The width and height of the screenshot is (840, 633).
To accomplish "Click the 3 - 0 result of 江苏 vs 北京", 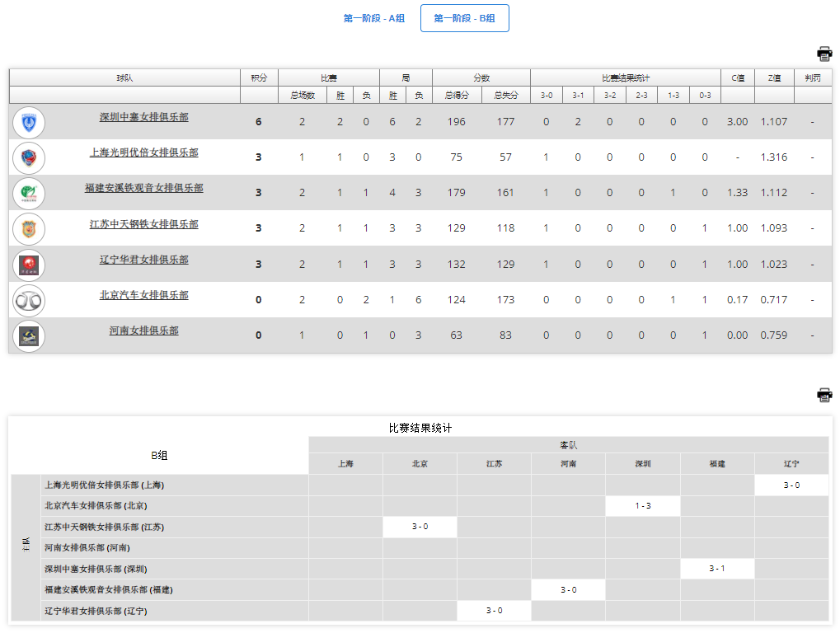I will 420,527.
